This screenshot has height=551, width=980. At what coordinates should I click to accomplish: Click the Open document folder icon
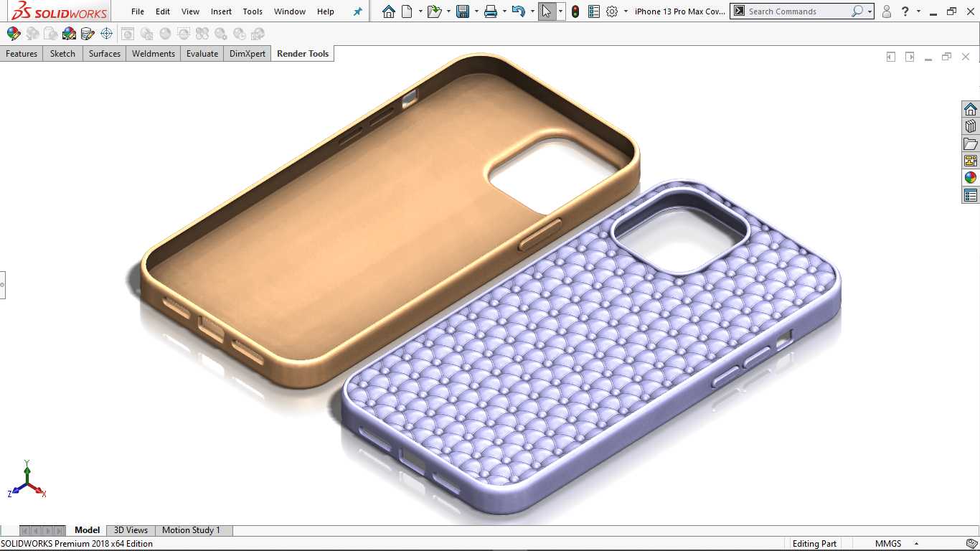433,11
